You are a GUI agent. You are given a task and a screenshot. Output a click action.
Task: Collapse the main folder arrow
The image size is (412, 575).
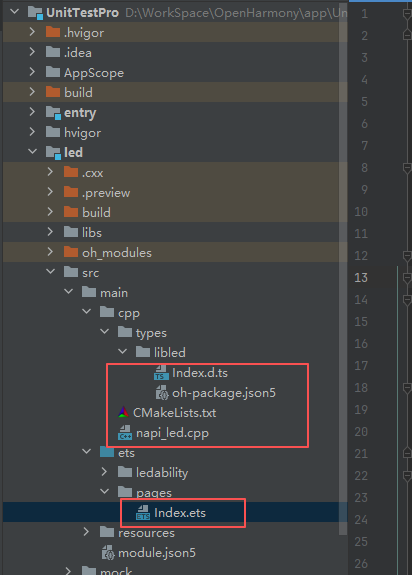68,292
